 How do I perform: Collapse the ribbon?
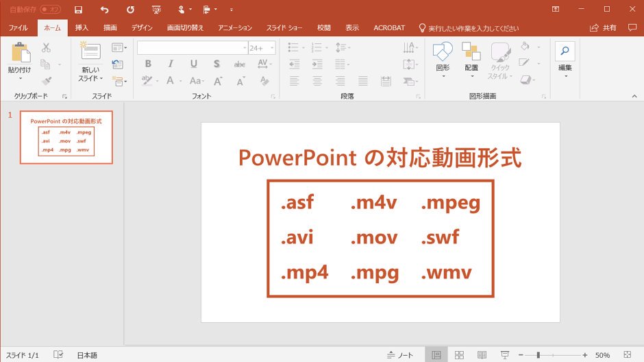[634, 96]
